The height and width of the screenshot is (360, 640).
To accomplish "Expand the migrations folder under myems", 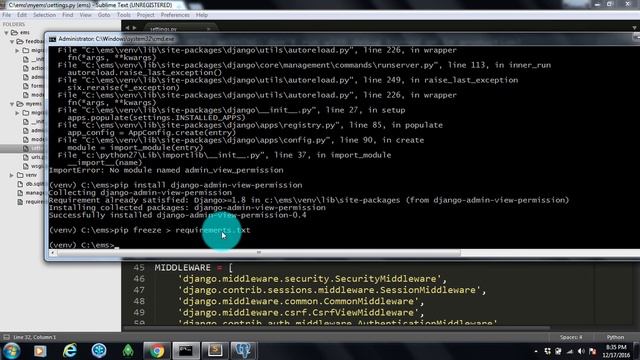I will click(x=17, y=113).
